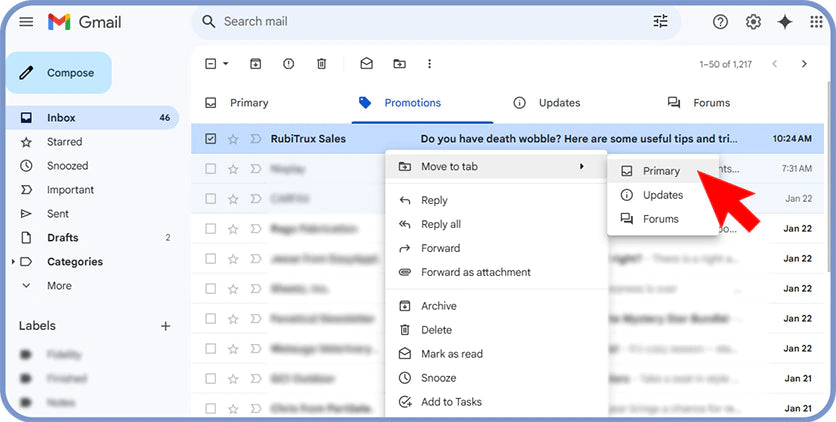836x422 pixels.
Task: Click the Report spam toolbar icon
Action: [x=288, y=64]
